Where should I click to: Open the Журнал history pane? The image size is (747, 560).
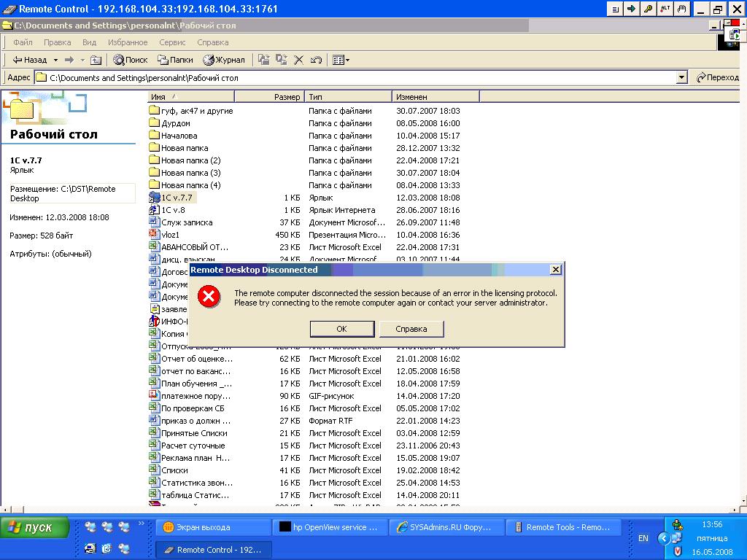(x=223, y=60)
